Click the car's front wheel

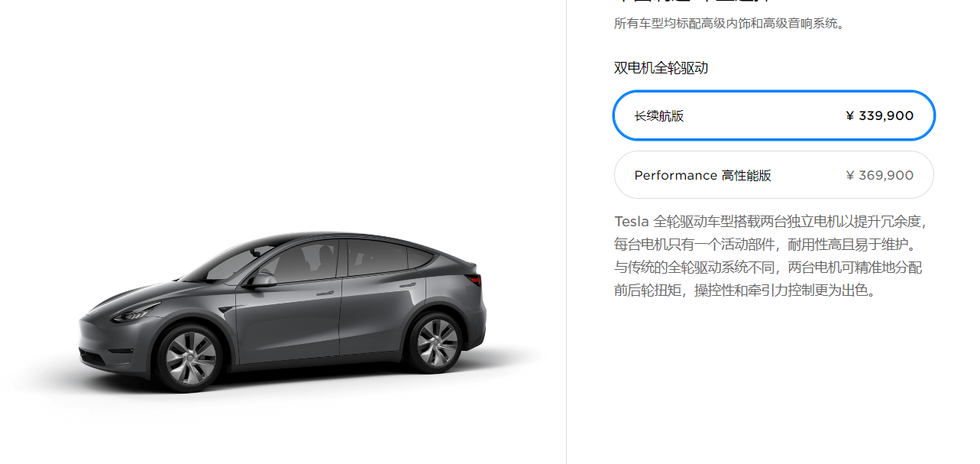pyautogui.click(x=190, y=358)
